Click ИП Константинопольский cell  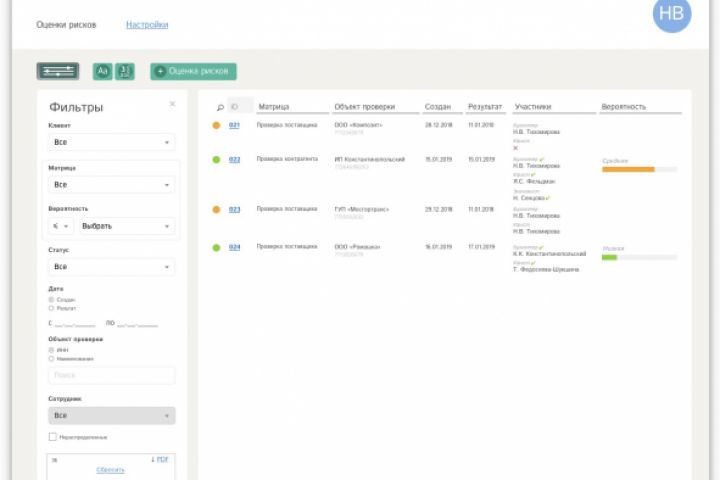[x=370, y=159]
